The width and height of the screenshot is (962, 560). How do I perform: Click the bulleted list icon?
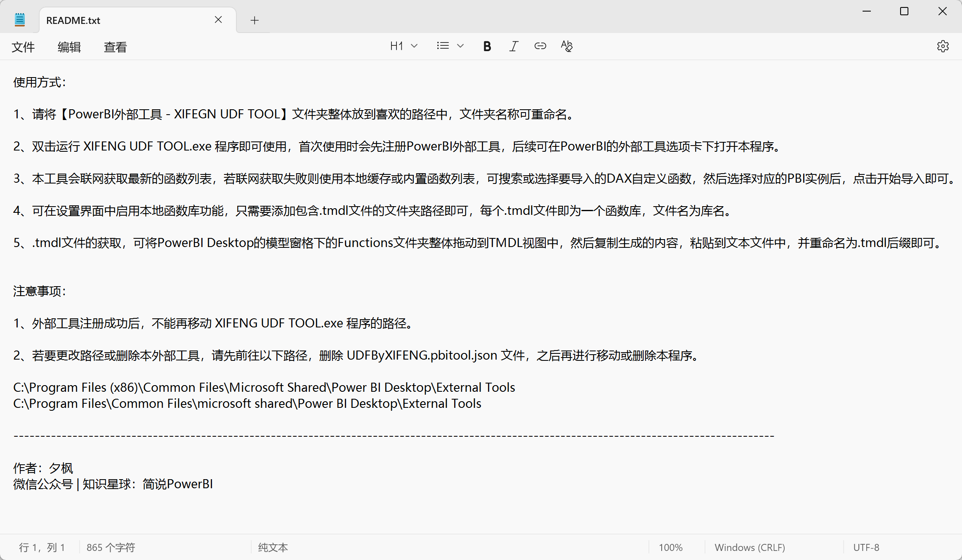tap(443, 46)
